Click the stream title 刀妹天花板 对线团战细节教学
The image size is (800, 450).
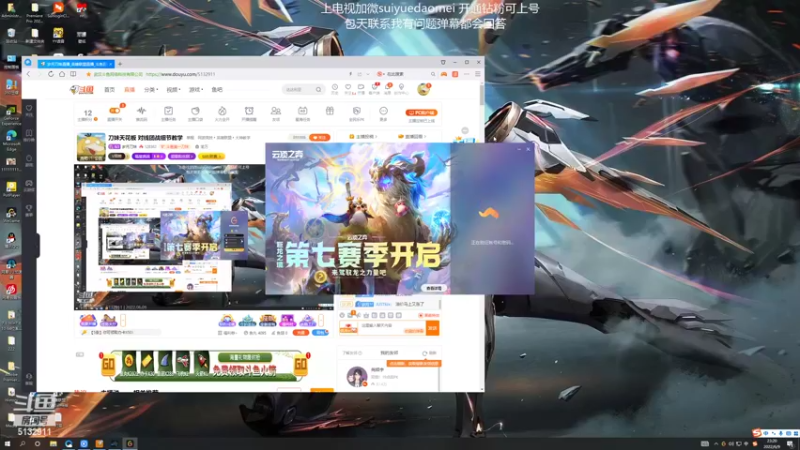145,138
